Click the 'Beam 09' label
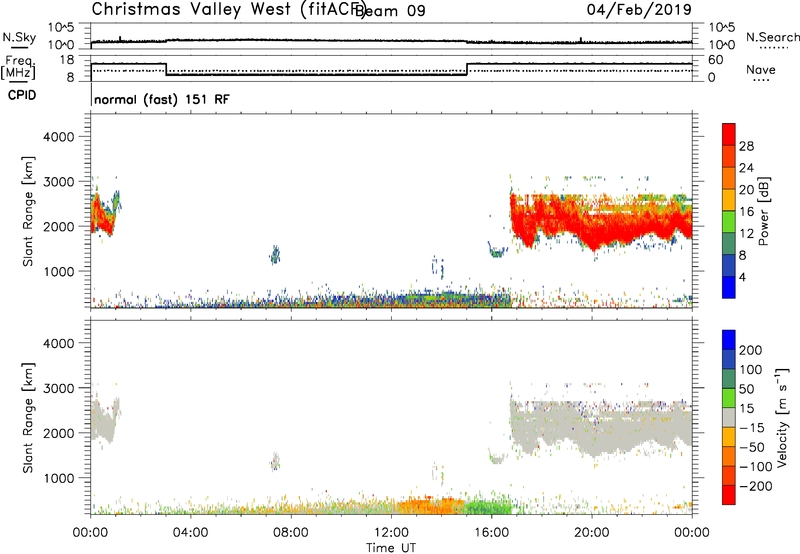The height and width of the screenshot is (554, 800). tap(390, 11)
